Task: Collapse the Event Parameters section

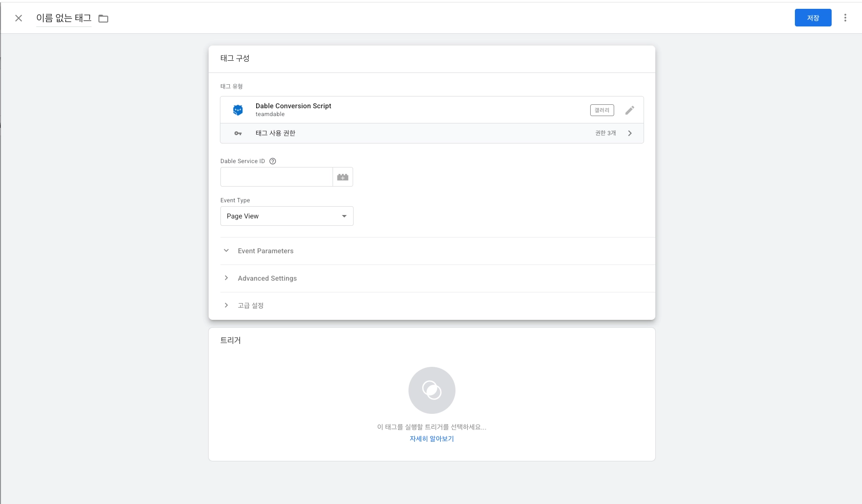Action: pyautogui.click(x=226, y=251)
